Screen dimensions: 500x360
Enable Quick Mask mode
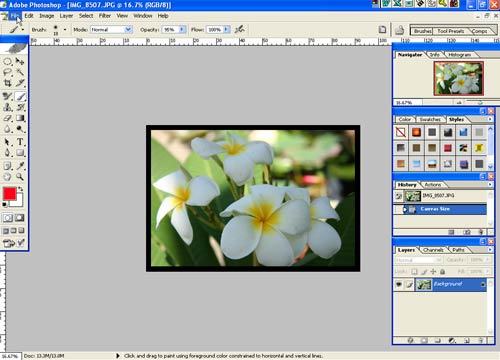[x=20, y=218]
